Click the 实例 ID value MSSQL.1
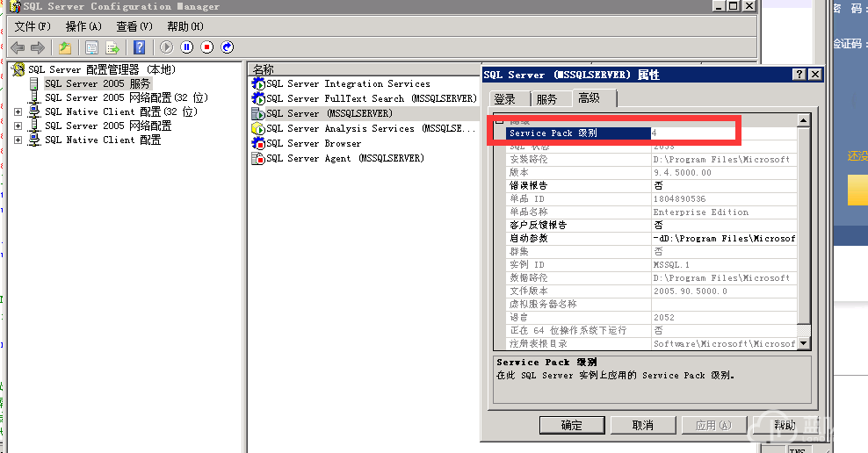This screenshot has height=453, width=868. point(724,265)
